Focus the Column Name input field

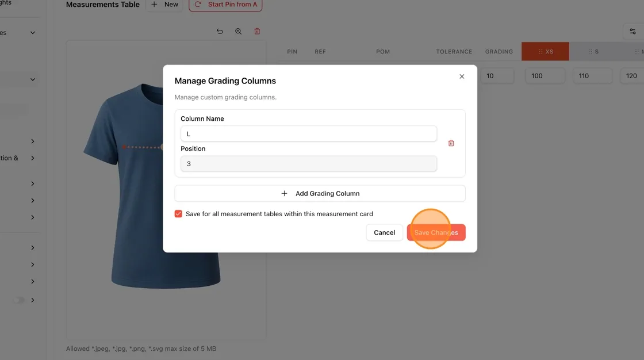pos(308,133)
